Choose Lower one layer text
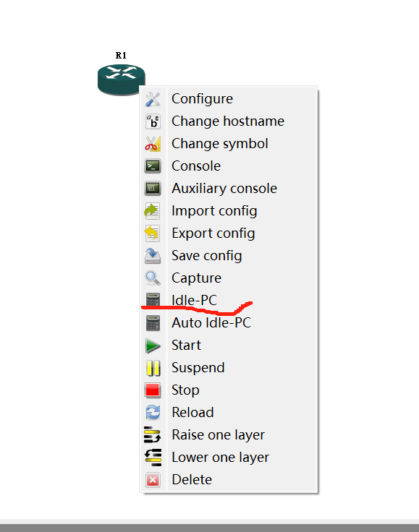This screenshot has width=419, height=532. click(x=221, y=458)
